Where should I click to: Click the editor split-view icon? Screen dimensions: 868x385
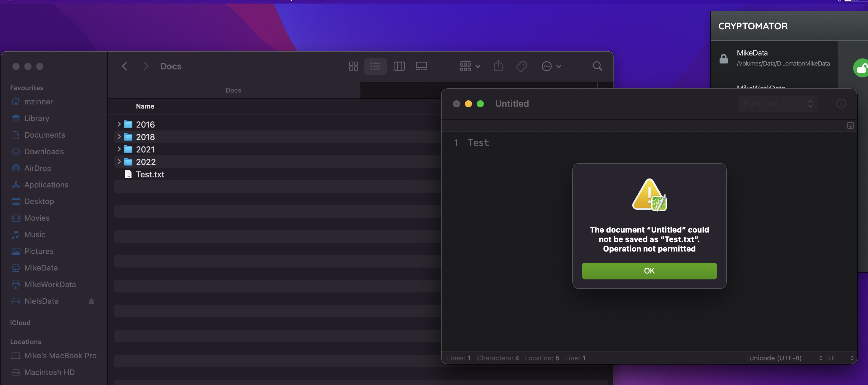[850, 125]
